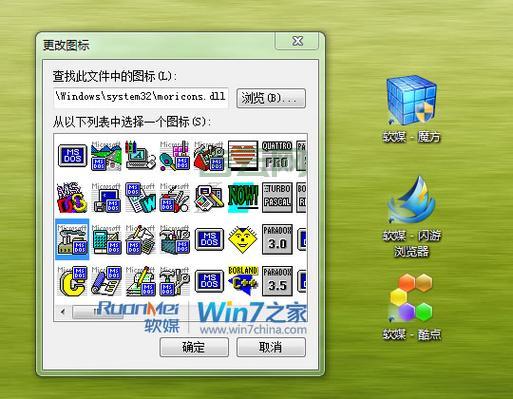Pick the paint palette and ruler icon
This screenshot has width=513, height=399.
pos(209,198)
